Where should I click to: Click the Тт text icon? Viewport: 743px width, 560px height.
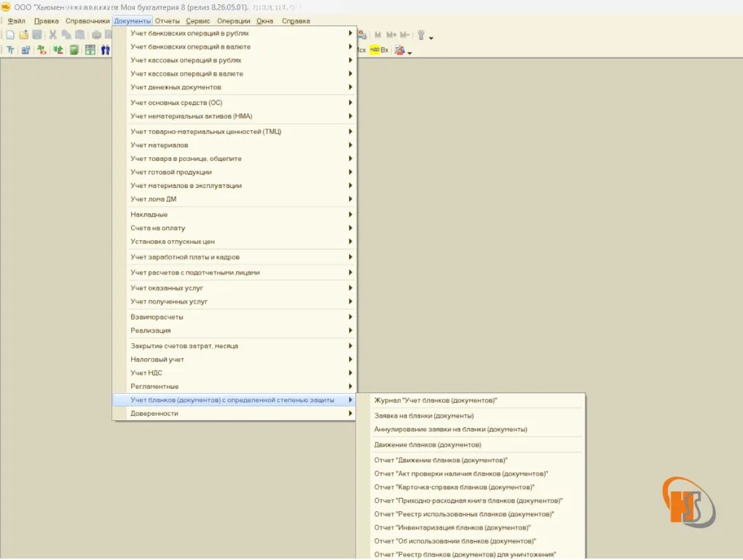click(10, 50)
